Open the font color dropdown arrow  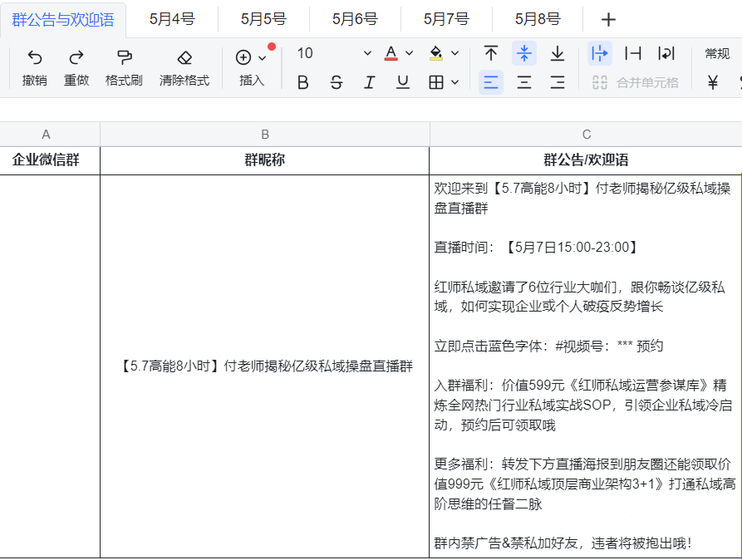point(410,53)
